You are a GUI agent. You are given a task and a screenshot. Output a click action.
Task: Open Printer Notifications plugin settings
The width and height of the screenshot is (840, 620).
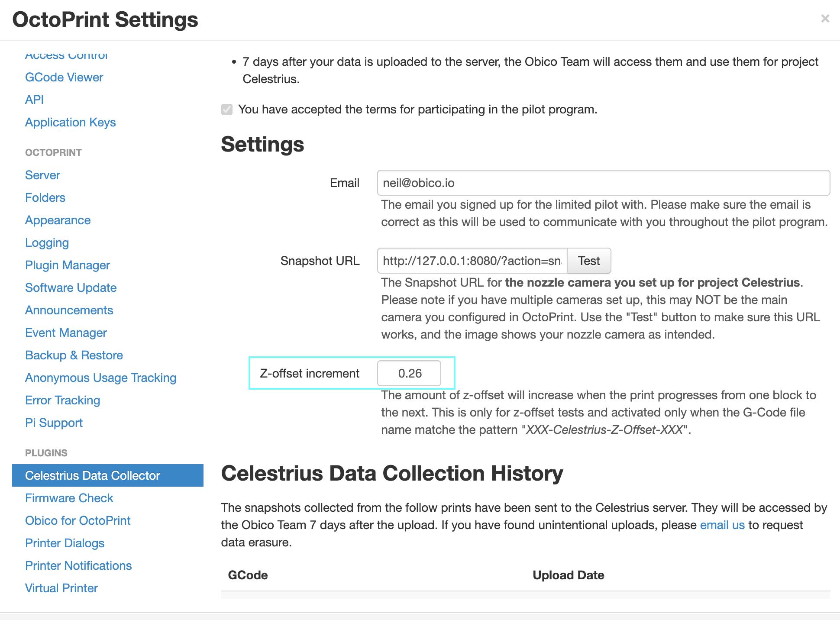78,565
